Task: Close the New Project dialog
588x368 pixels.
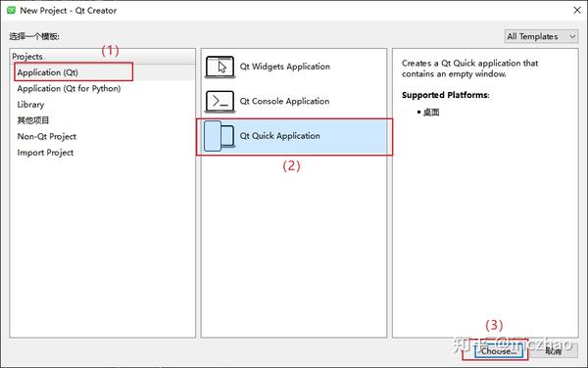Action: [577, 10]
